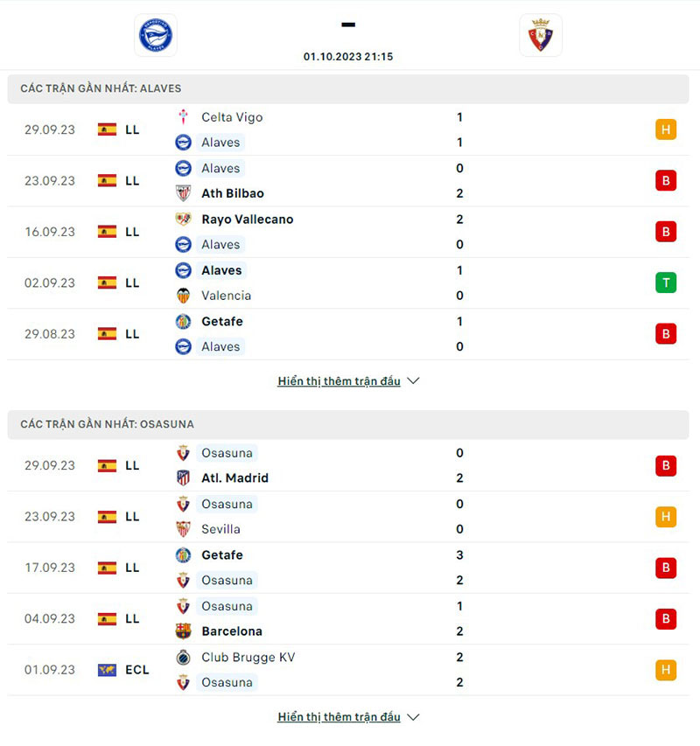Click the Alaves team crest in header
Viewport: 700px width, 746px height.
(156, 35)
